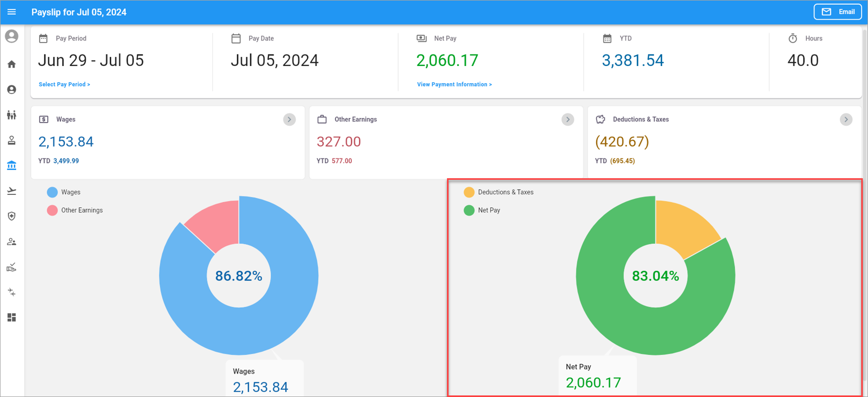Image resolution: width=868 pixels, height=397 pixels.
Task: Open the people contacts sidebar icon
Action: click(11, 242)
